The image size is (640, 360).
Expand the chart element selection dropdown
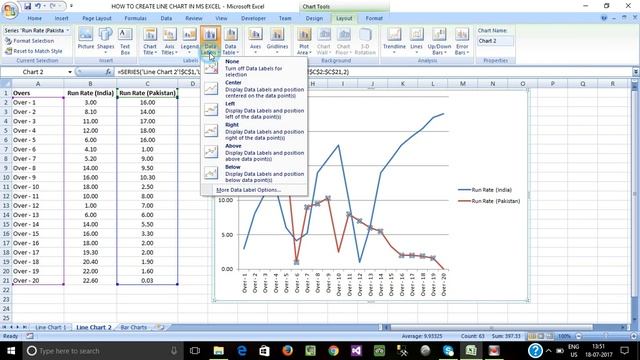68,31
